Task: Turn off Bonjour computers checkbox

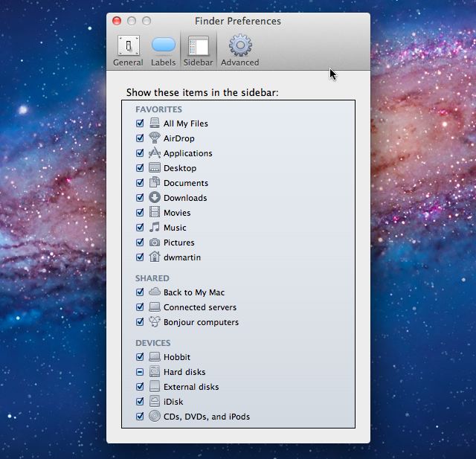Action: click(140, 322)
